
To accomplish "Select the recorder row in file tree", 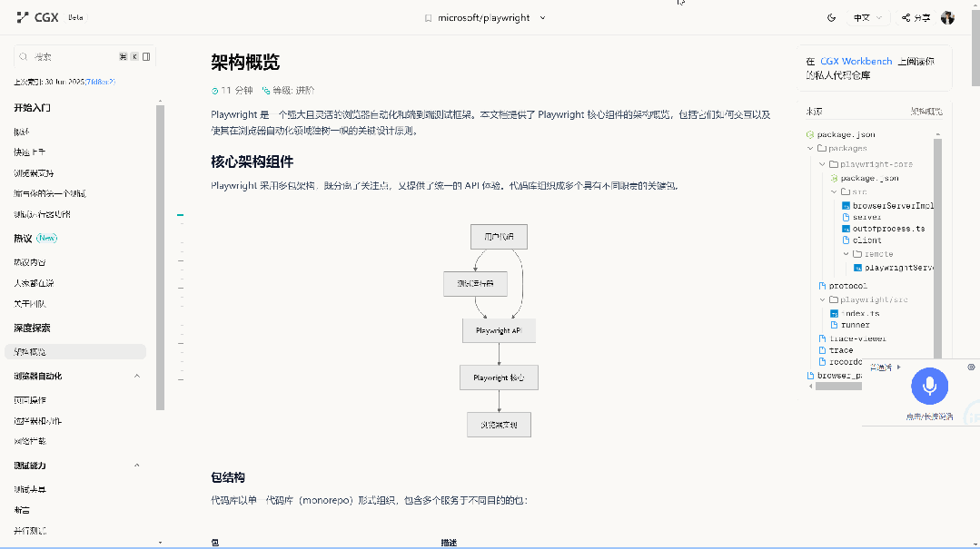I will pos(841,362).
